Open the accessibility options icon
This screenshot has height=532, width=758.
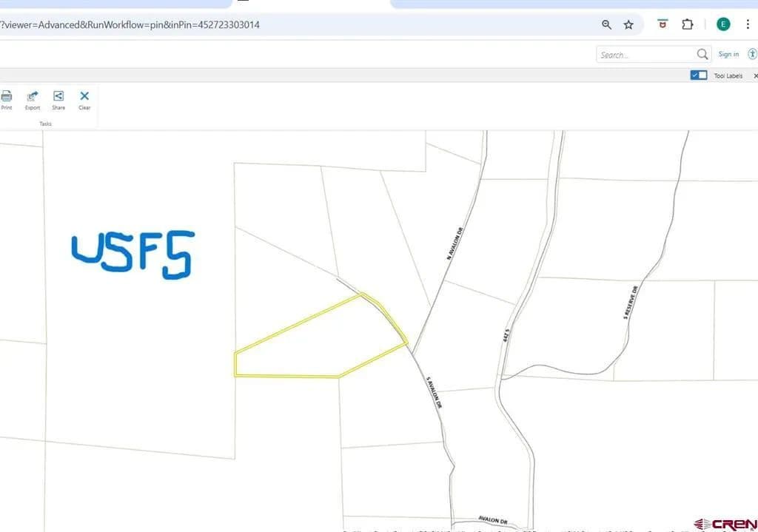tap(753, 54)
